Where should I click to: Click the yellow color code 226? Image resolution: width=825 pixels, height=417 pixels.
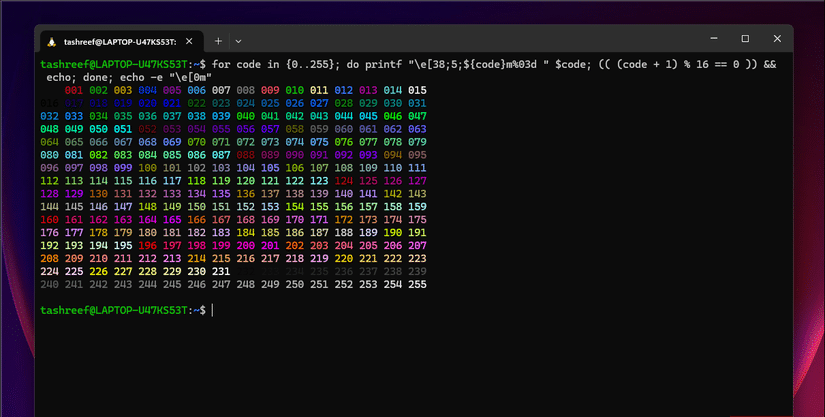pos(98,271)
